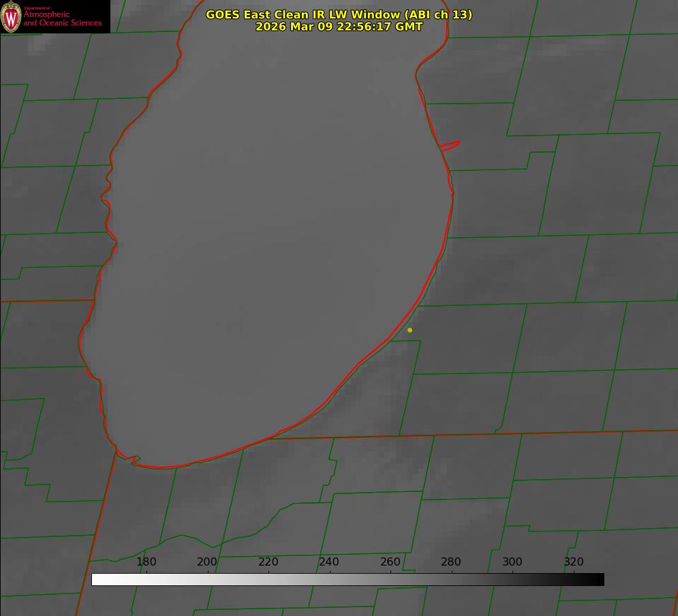Select the 2026 Mar 09 timestamp text
Screen dimensions: 678x616
[x=339, y=27]
